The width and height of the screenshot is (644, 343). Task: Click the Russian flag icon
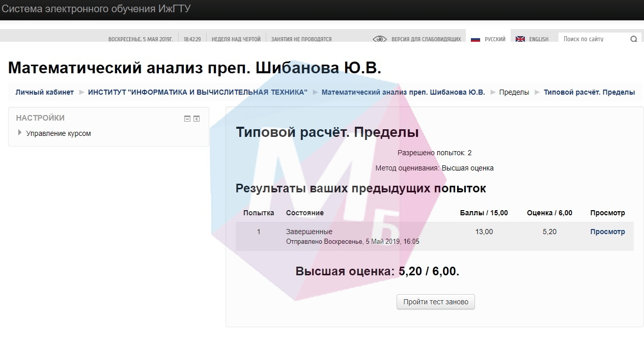point(475,39)
